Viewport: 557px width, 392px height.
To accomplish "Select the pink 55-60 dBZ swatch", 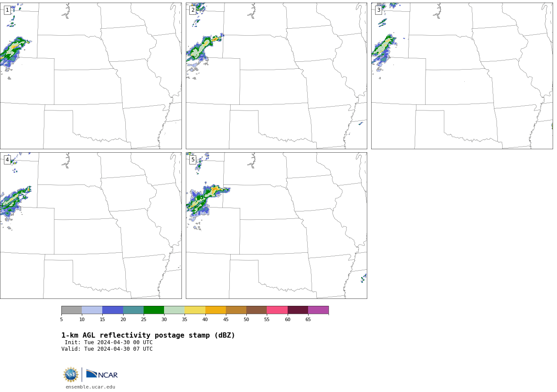I will coord(277,310).
